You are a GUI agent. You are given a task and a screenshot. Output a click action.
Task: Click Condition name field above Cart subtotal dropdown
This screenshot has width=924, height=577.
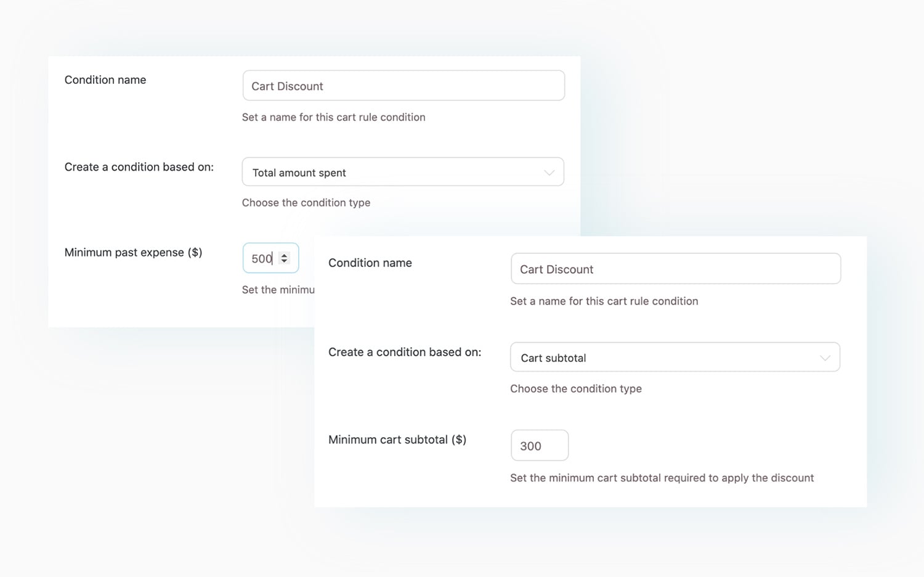click(x=675, y=269)
